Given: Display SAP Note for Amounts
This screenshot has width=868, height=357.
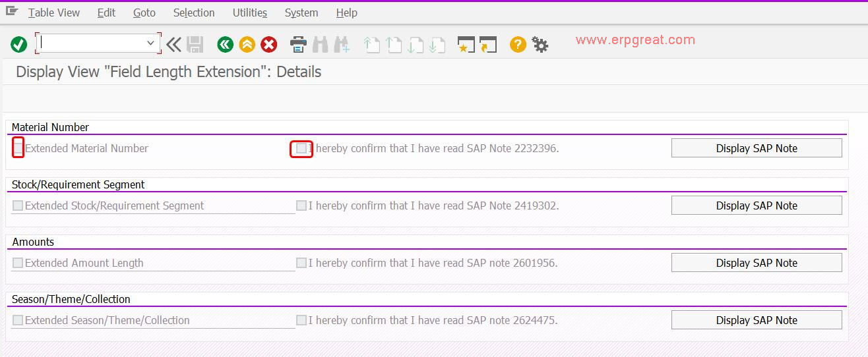Looking at the screenshot, I should (757, 263).
